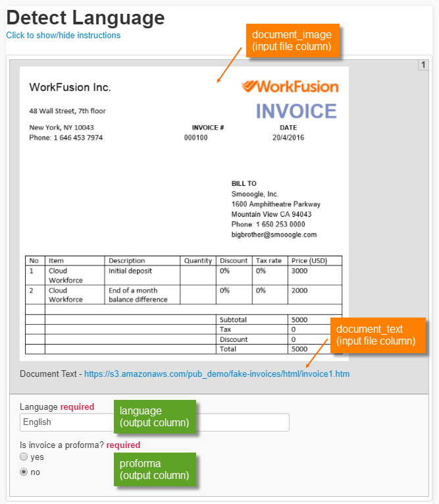
Task: Open the invoice1.htm document text link
Action: coord(217,374)
